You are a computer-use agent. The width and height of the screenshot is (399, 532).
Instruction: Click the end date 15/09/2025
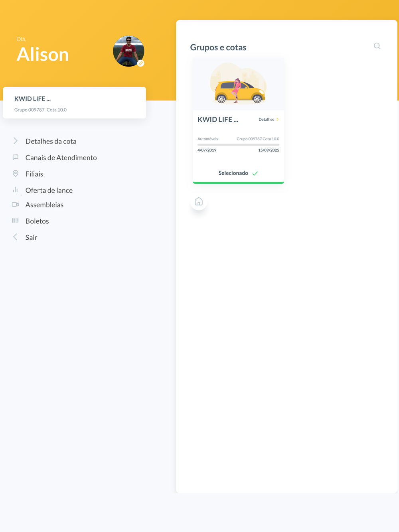click(269, 150)
